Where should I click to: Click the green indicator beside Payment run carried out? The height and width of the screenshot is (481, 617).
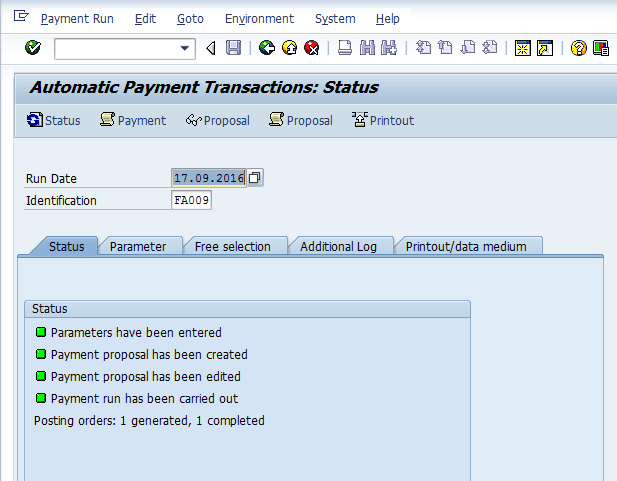coord(41,398)
